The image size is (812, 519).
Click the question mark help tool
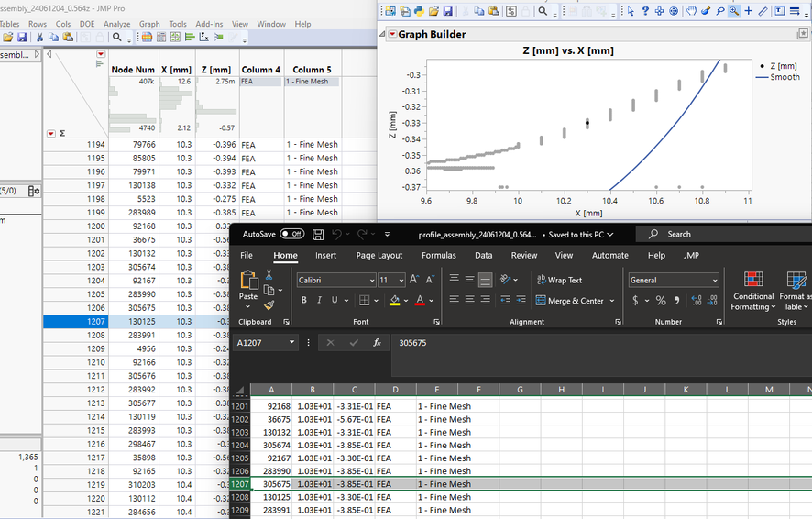tap(644, 11)
